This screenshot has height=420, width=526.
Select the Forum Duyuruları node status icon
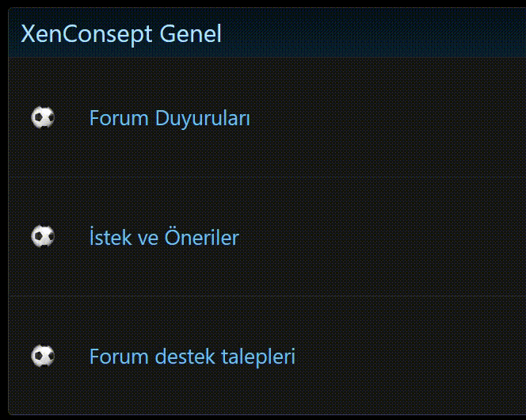(x=43, y=118)
